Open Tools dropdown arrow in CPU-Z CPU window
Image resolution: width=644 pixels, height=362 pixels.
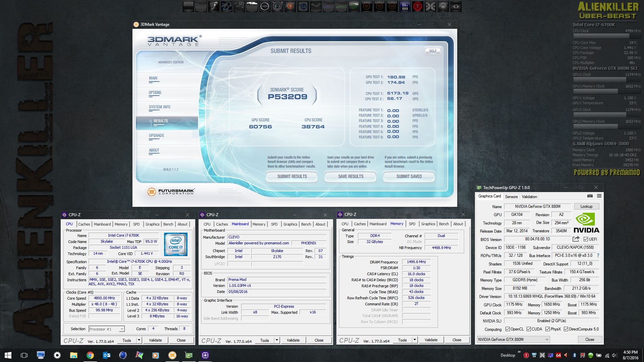(x=139, y=340)
